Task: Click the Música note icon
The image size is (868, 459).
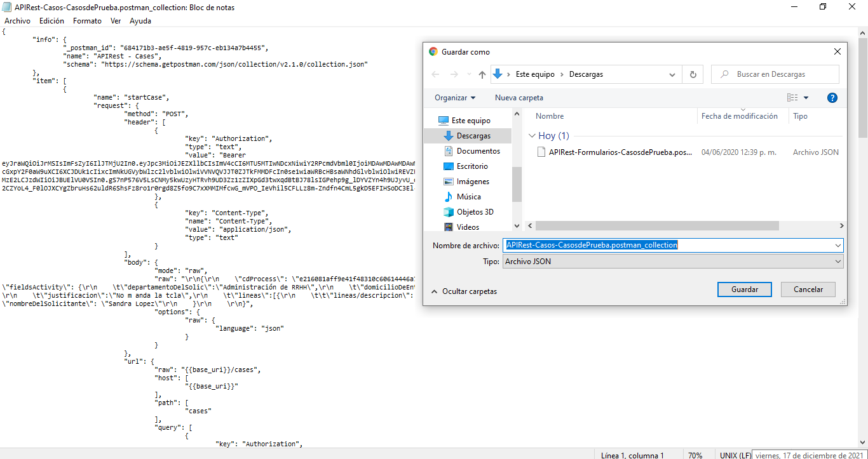Action: coord(449,197)
